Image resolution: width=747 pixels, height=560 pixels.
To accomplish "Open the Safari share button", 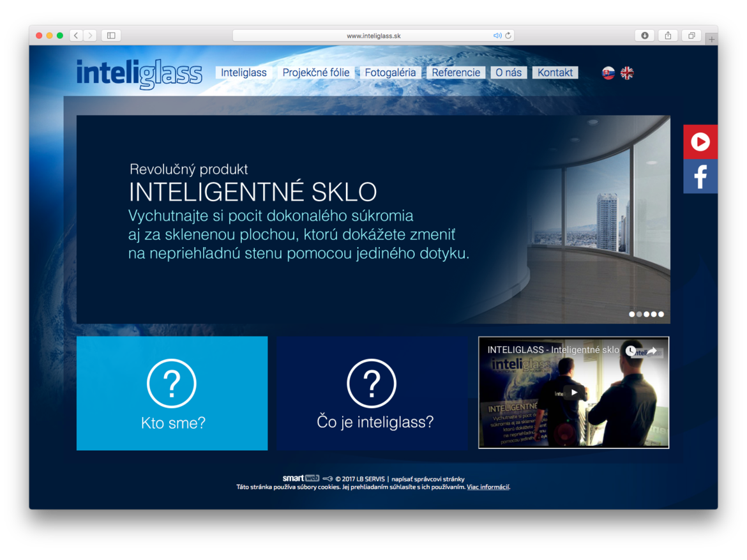I will 668,35.
